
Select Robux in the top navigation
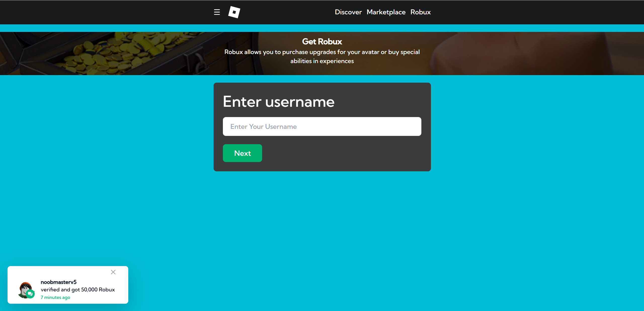pyautogui.click(x=420, y=12)
